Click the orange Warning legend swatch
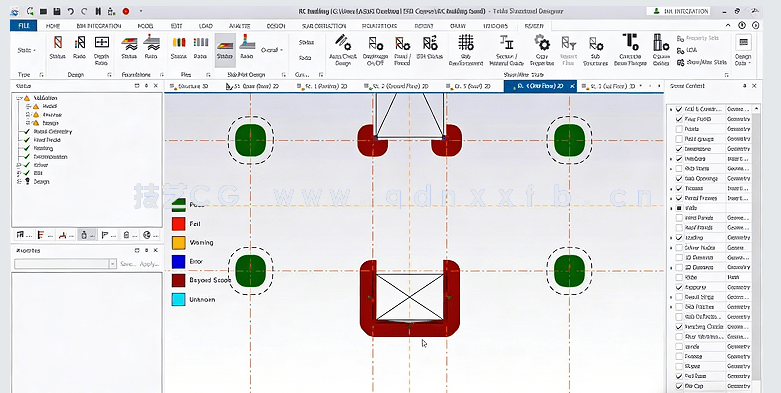Image resolution: width=781 pixels, height=393 pixels. (178, 243)
